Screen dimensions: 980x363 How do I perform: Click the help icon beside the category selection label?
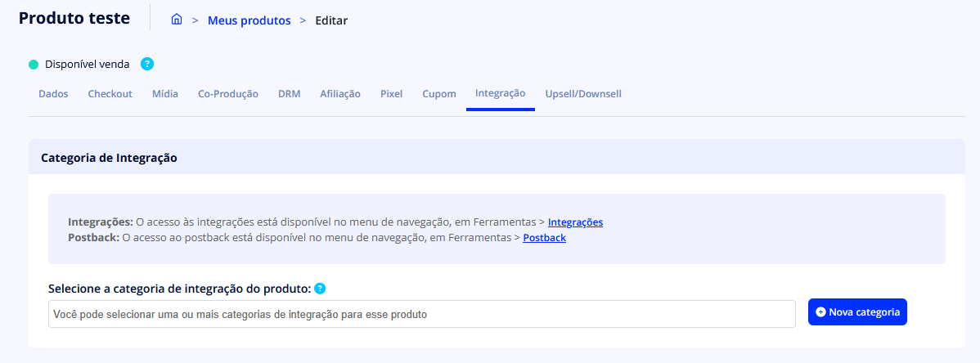(x=320, y=288)
